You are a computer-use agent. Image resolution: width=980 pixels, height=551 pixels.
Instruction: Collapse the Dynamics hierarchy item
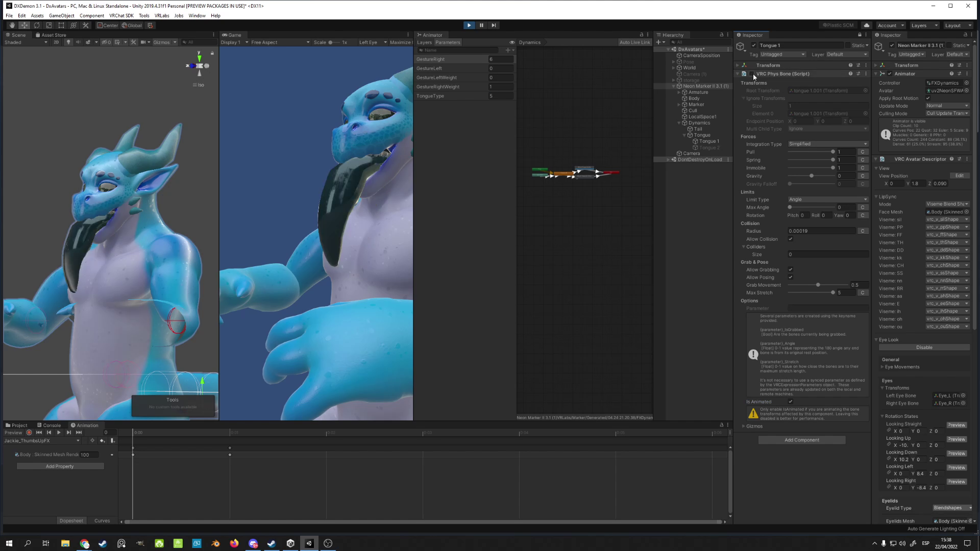pyautogui.click(x=679, y=123)
